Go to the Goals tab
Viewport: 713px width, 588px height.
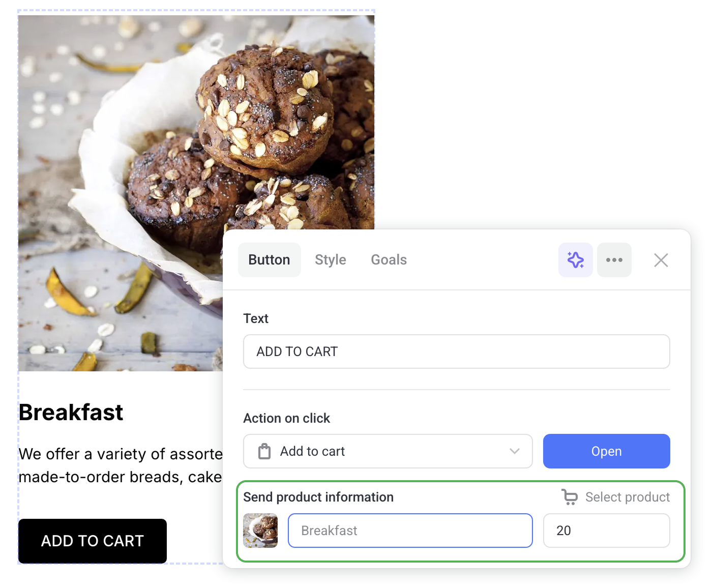(389, 260)
